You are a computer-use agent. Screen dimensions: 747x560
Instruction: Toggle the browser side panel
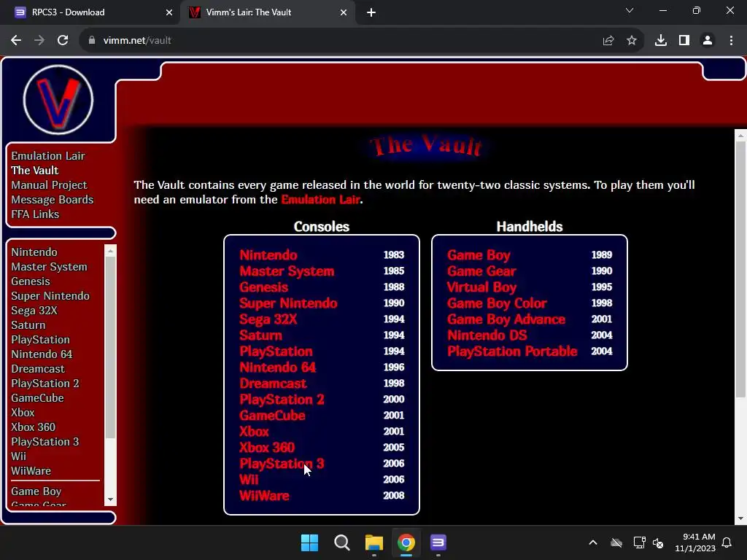click(684, 41)
